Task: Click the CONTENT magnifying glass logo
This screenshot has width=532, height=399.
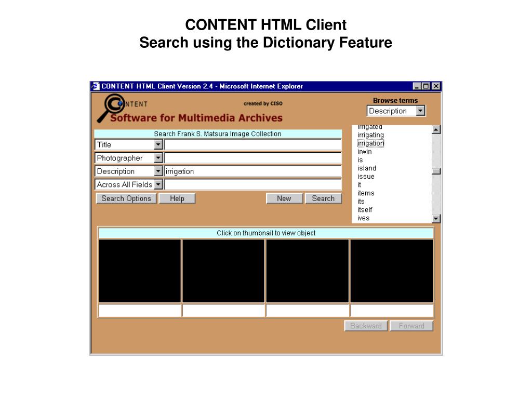Action: [111, 108]
